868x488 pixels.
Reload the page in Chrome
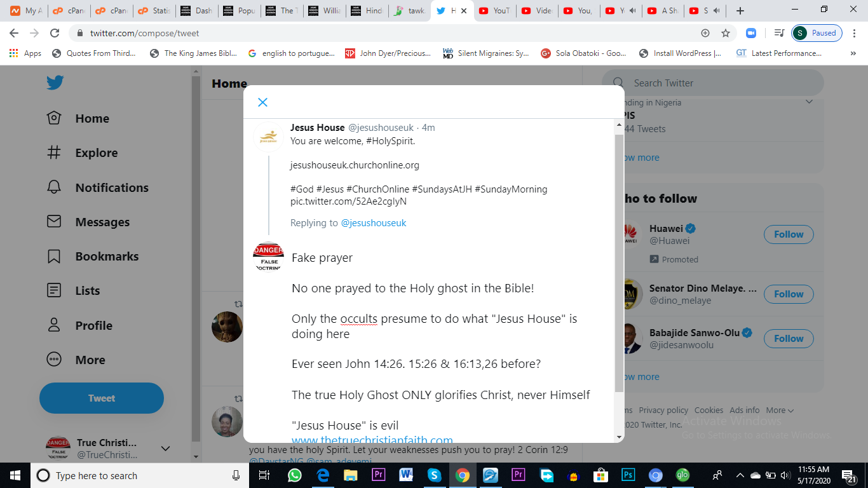[55, 33]
